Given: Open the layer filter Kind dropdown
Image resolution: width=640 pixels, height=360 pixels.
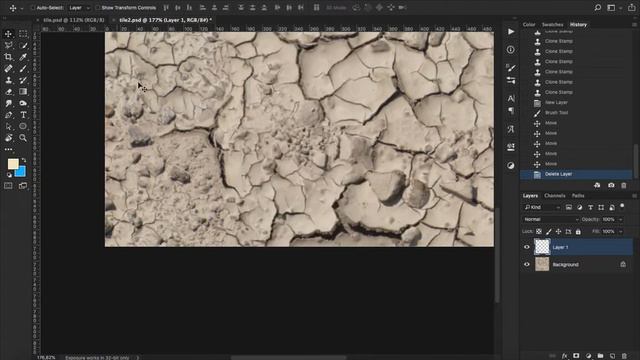Looking at the screenshot, I should (543, 207).
